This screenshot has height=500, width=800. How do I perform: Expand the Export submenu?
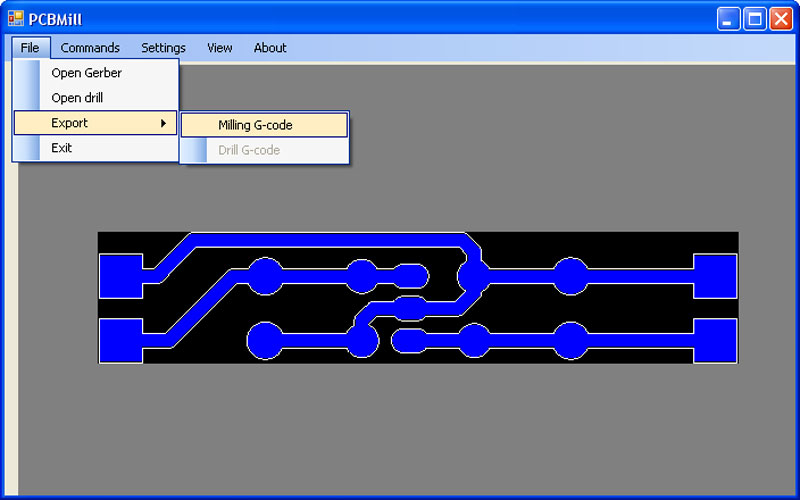tap(95, 123)
